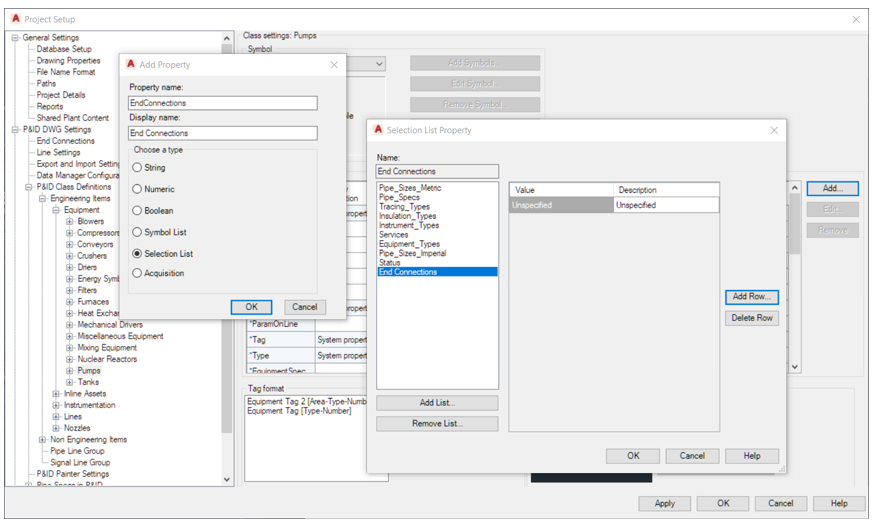Select Status in the selection lists
The height and width of the screenshot is (523, 875).
point(390,262)
